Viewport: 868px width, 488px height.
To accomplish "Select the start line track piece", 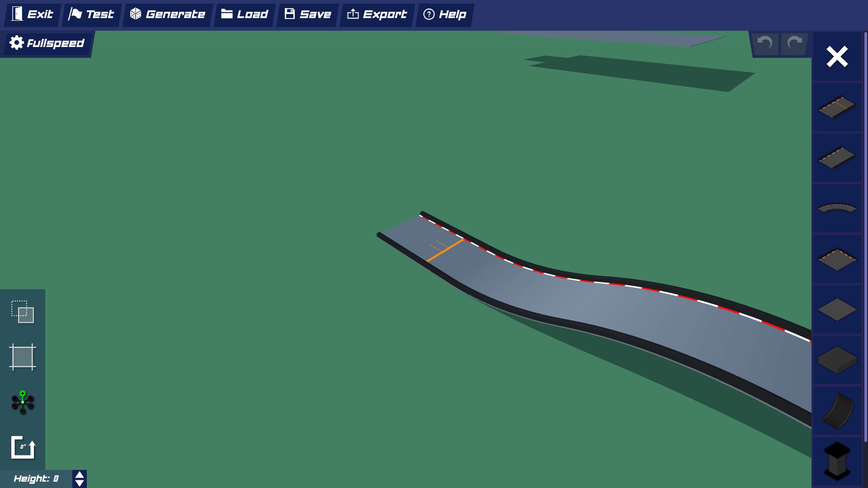I will [x=837, y=107].
